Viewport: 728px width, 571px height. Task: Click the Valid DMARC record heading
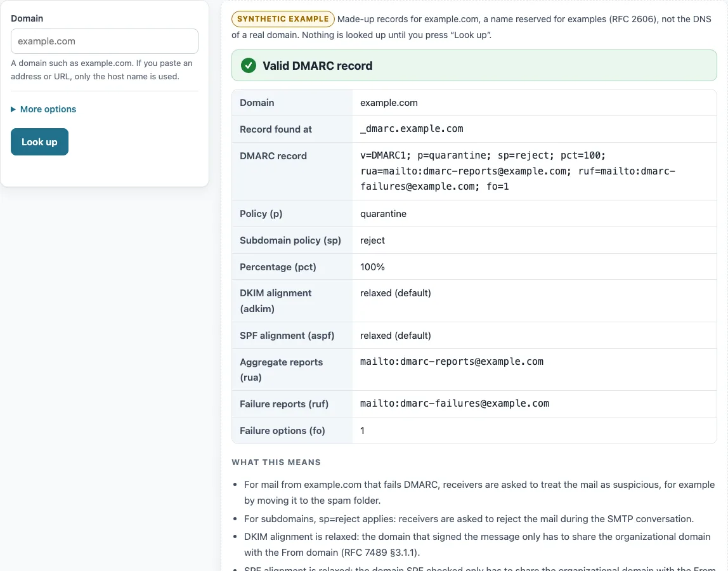pyautogui.click(x=318, y=65)
